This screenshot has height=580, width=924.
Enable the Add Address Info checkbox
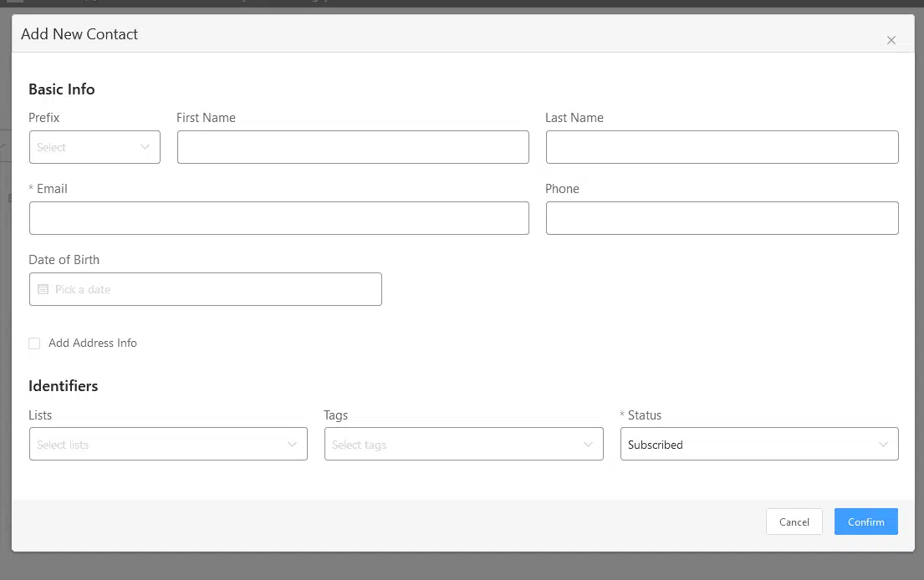point(34,343)
